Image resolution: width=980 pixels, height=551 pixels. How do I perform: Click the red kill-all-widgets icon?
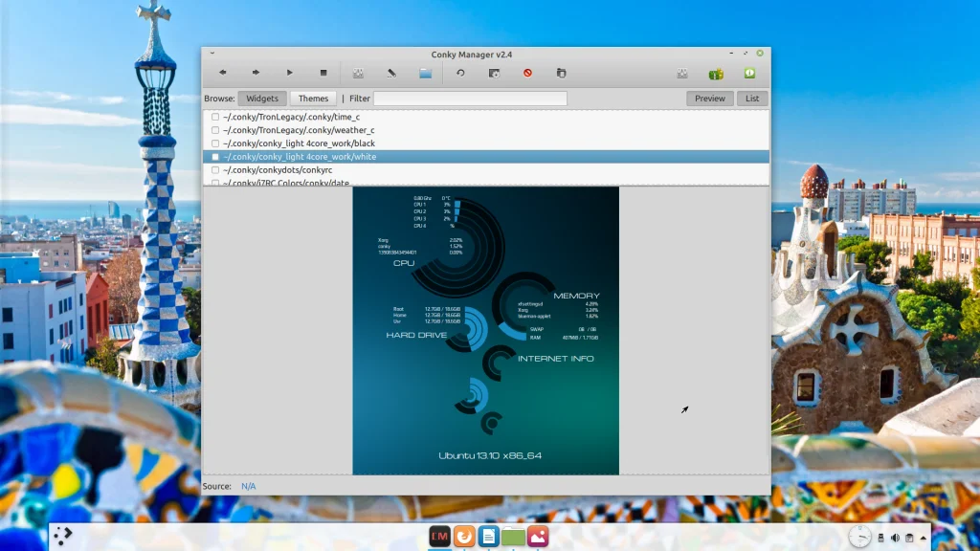click(527, 73)
